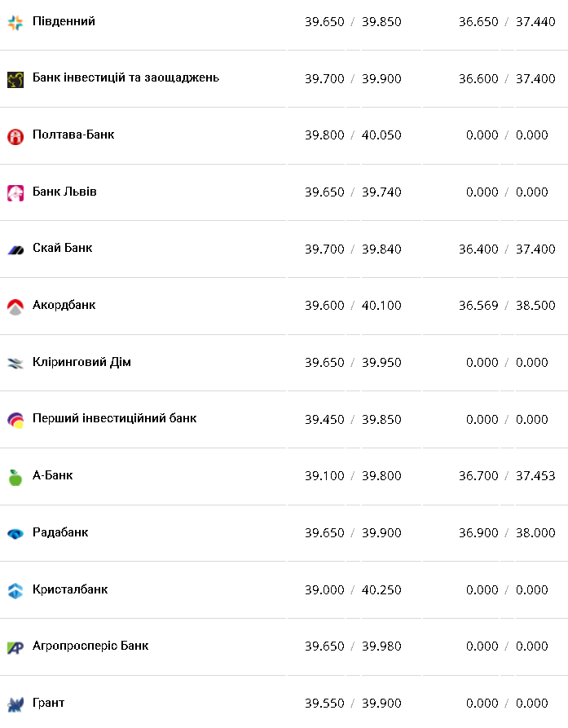Click the Перший інвестиційний банк logo

(x=15, y=420)
